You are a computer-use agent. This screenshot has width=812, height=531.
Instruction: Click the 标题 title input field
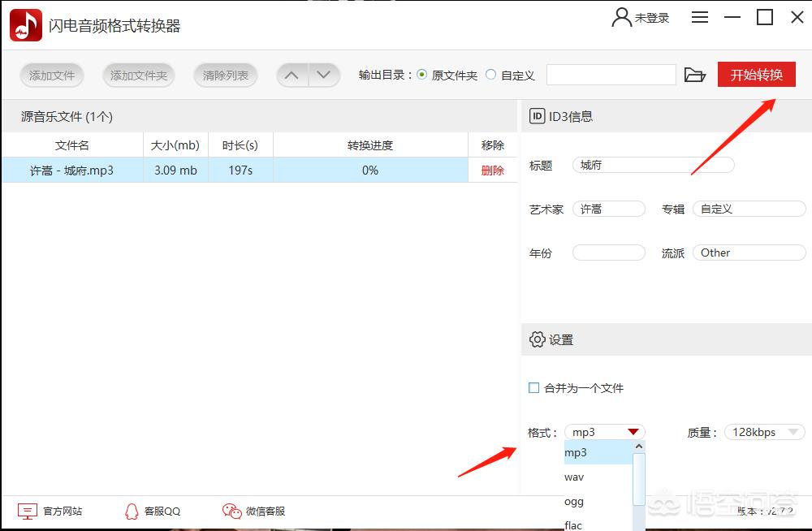tap(653, 165)
